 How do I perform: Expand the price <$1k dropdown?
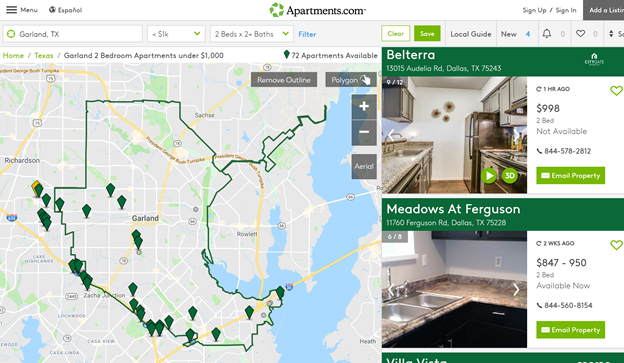tap(176, 34)
